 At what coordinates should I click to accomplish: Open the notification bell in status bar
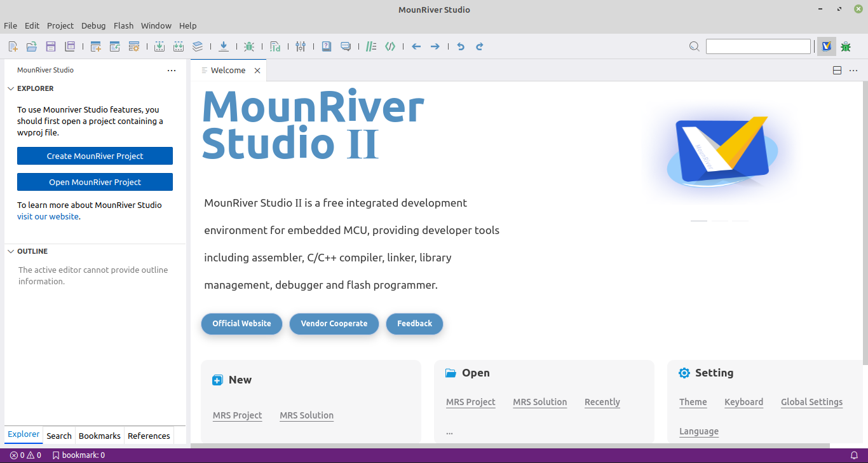pyautogui.click(x=855, y=455)
